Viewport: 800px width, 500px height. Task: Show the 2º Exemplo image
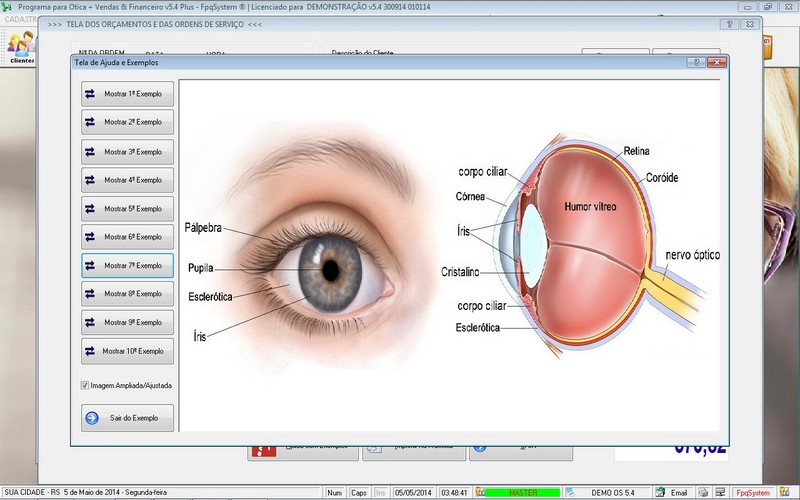click(127, 122)
